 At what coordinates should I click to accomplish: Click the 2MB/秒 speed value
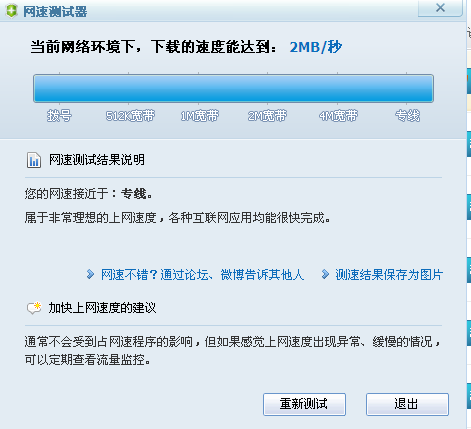pos(316,47)
